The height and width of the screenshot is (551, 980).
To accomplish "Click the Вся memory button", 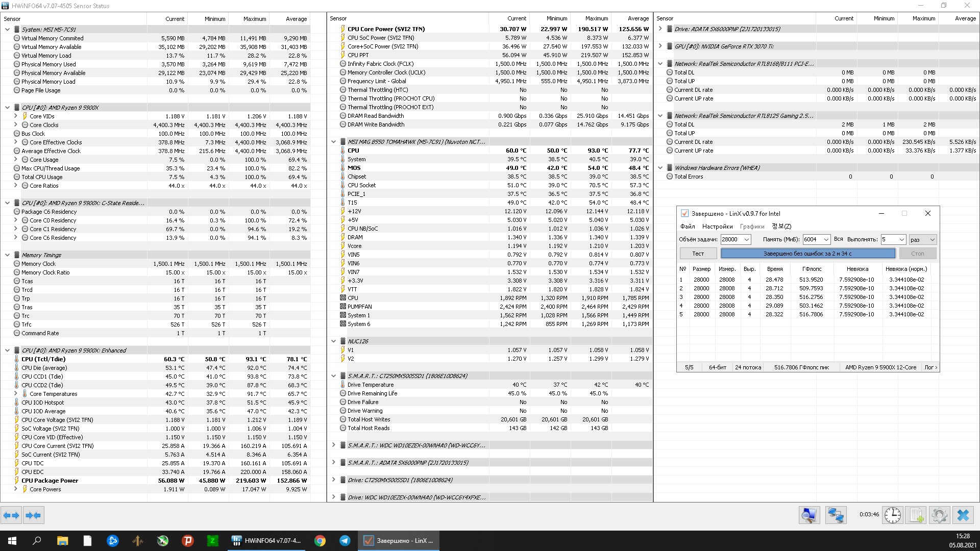I will 838,239.
